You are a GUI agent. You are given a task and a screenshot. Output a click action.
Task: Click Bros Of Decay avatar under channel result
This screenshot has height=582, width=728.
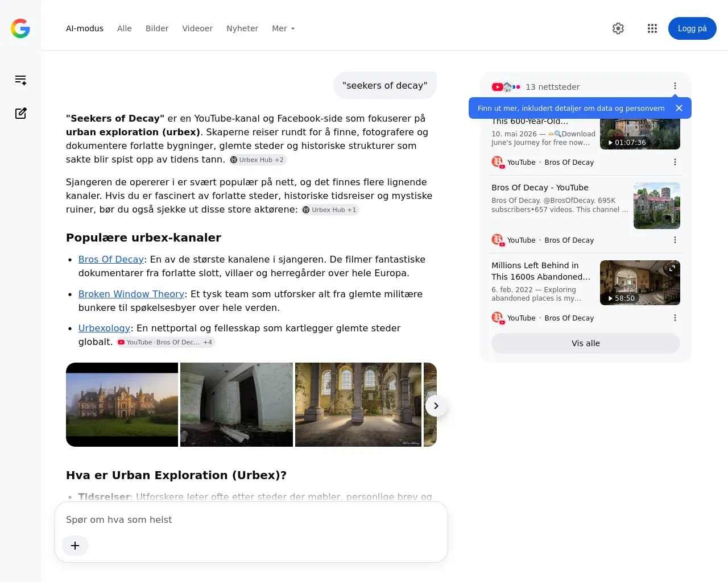click(x=497, y=240)
